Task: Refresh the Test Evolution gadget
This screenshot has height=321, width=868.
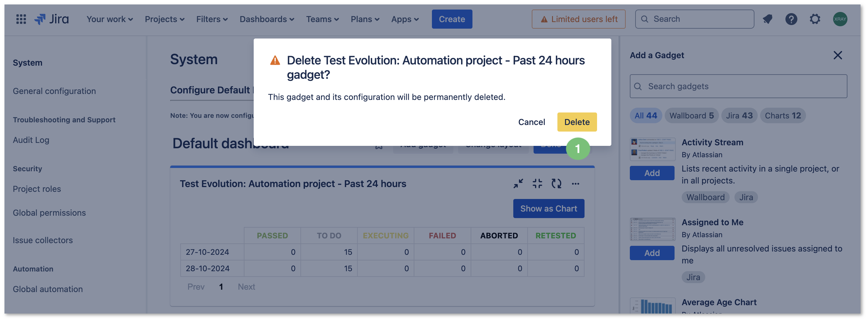Action: [x=556, y=184]
